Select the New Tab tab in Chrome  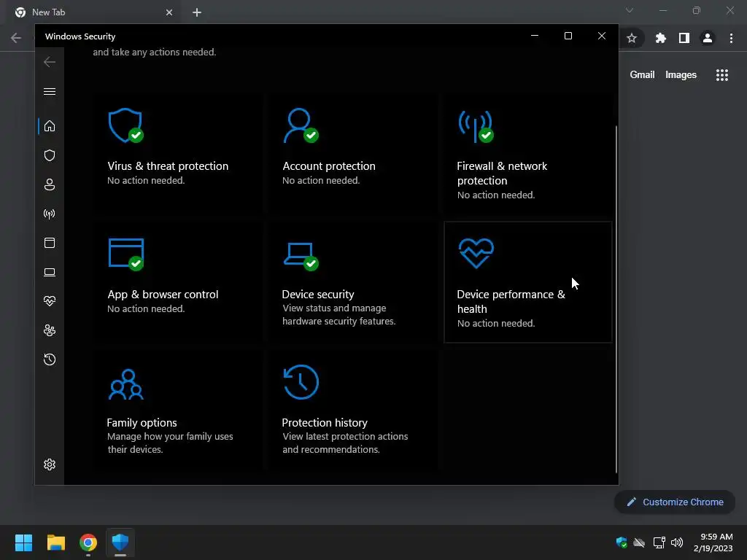click(x=93, y=12)
